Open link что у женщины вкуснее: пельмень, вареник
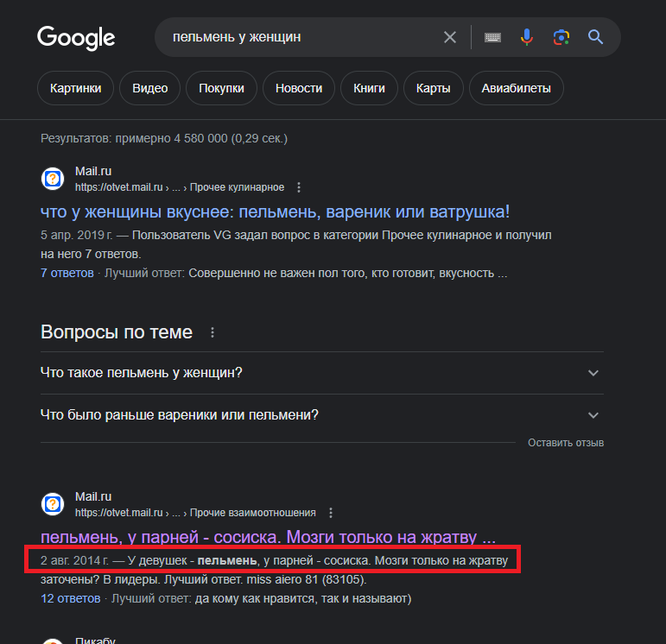Screen dimensions: 666x644 (275, 212)
